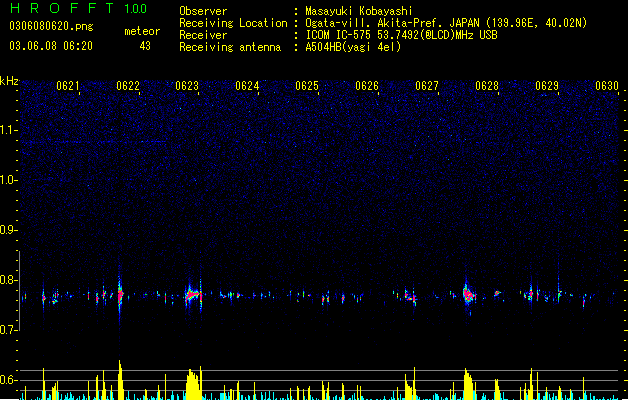Click the ICOM IC-575 53.7492 MHz USB text

402,35
